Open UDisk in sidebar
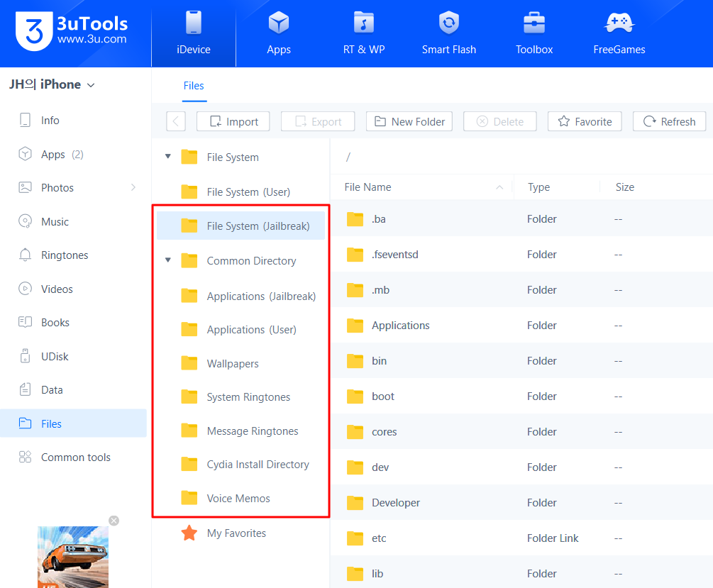This screenshot has width=713, height=588. (73, 356)
